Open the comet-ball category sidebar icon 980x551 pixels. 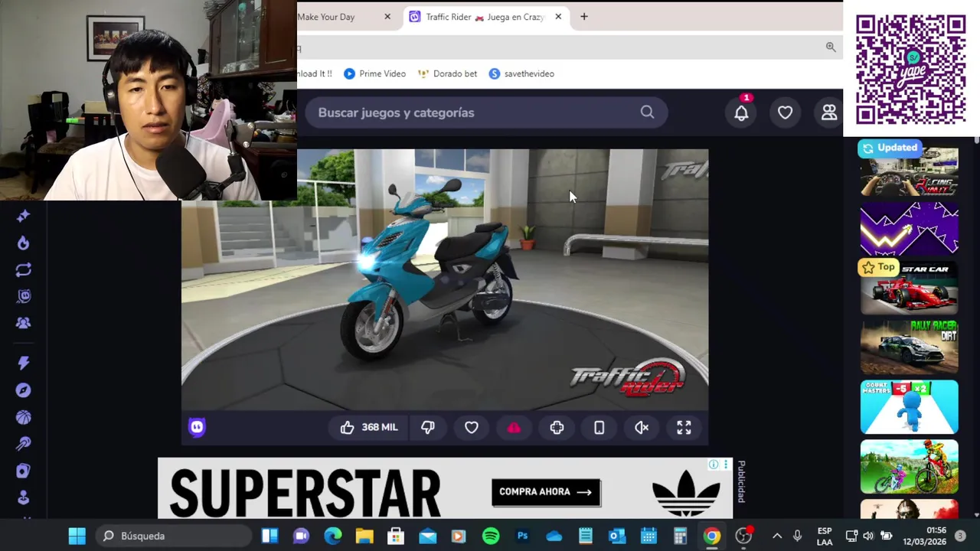click(23, 444)
